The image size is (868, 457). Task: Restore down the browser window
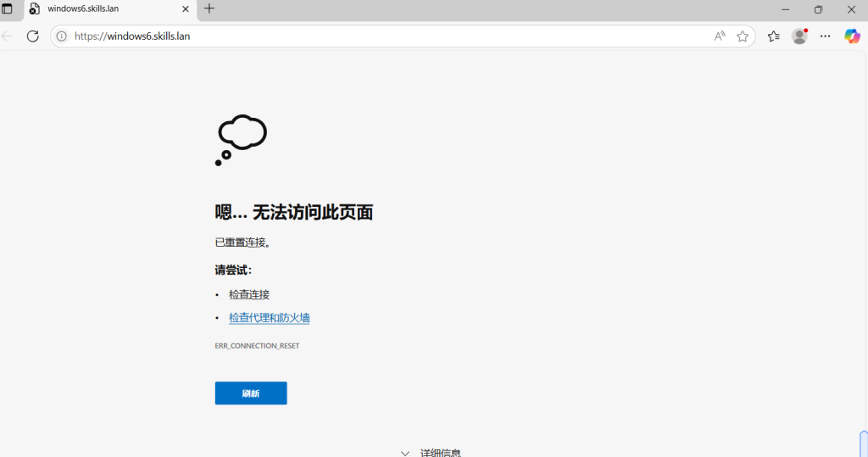click(x=818, y=9)
